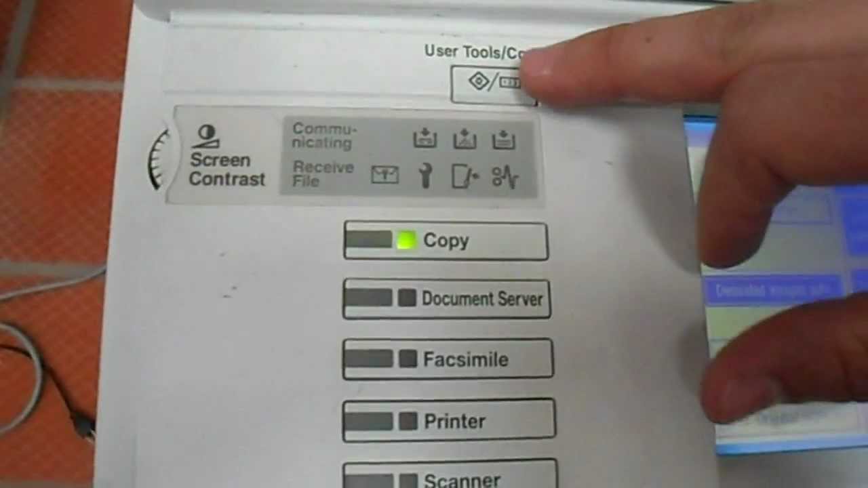
Task: Tap the middle Data In tray icon
Action: pos(465,139)
